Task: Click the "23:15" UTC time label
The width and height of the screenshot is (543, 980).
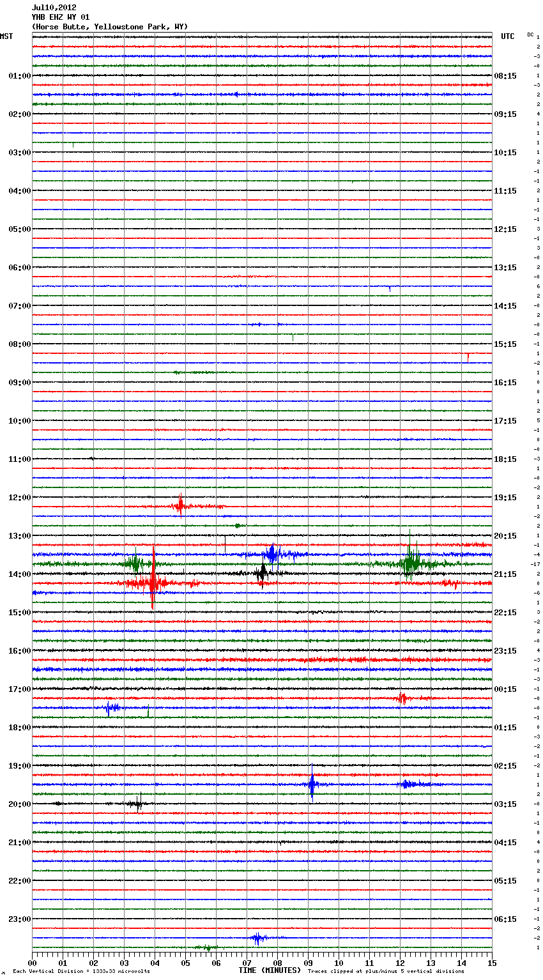Action: point(505,651)
